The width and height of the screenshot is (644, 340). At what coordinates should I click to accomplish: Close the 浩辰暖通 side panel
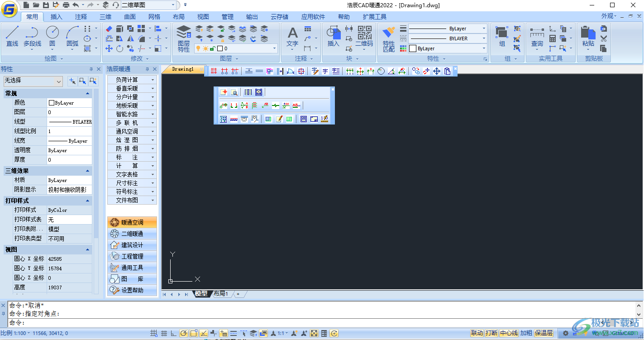(x=155, y=69)
